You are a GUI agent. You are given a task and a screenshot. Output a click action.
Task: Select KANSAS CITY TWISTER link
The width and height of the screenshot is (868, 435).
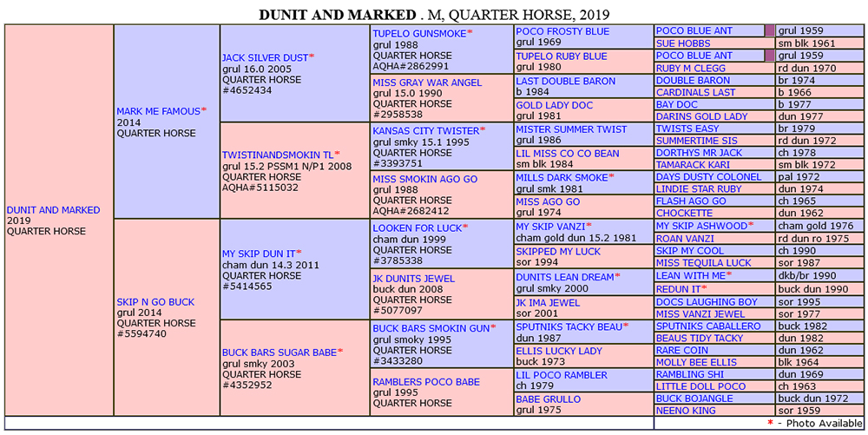(425, 130)
